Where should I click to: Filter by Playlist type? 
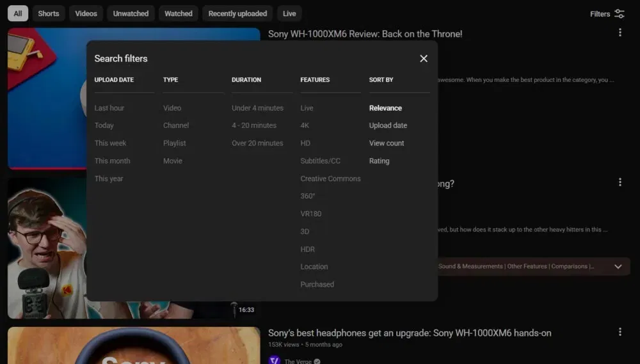(174, 143)
